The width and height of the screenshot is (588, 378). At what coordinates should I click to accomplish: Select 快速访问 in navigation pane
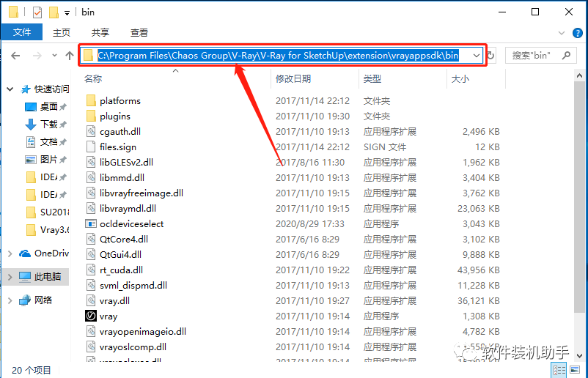pyautogui.click(x=51, y=89)
